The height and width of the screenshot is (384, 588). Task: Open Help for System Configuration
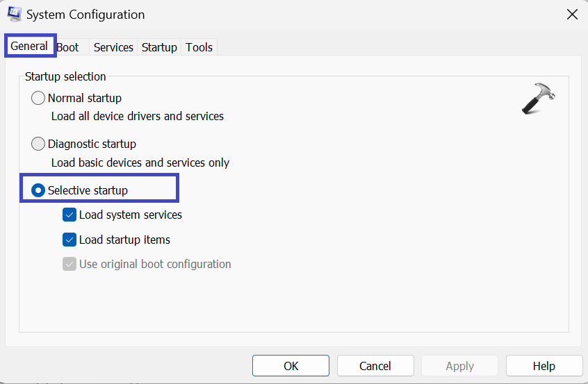pos(544,366)
